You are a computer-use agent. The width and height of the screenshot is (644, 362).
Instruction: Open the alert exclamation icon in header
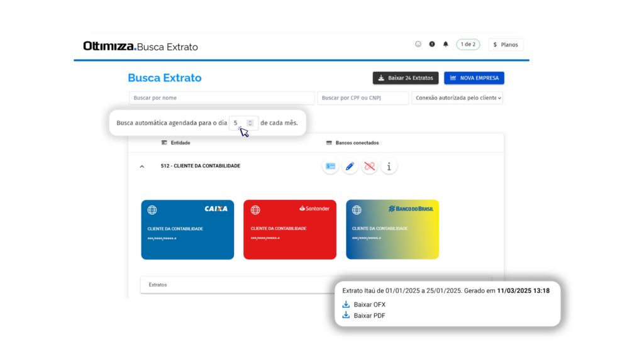coord(432,44)
